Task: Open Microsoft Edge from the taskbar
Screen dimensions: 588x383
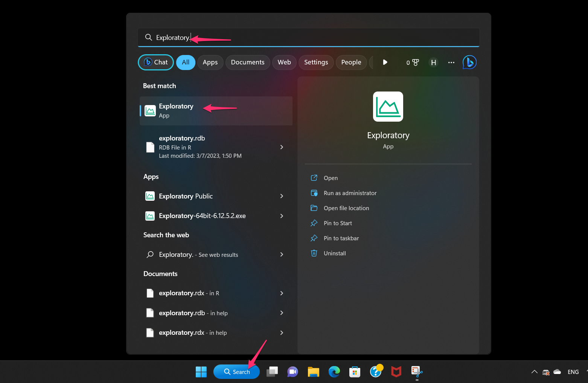Action: coord(334,372)
